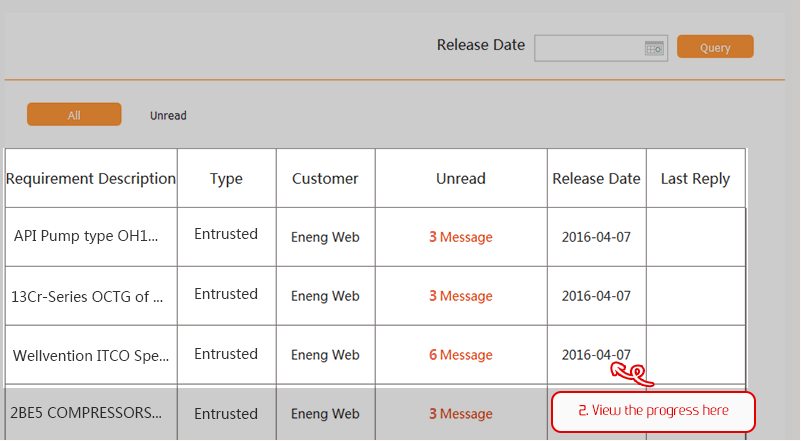Click the Requirement Description column header
This screenshot has width=801, height=441.
pos(91,179)
